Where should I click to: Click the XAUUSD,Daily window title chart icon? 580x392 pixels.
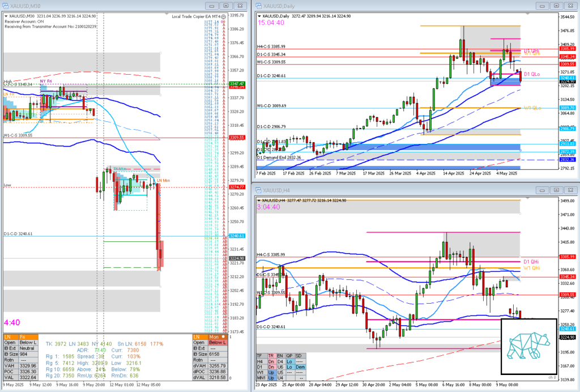pyautogui.click(x=258, y=6)
